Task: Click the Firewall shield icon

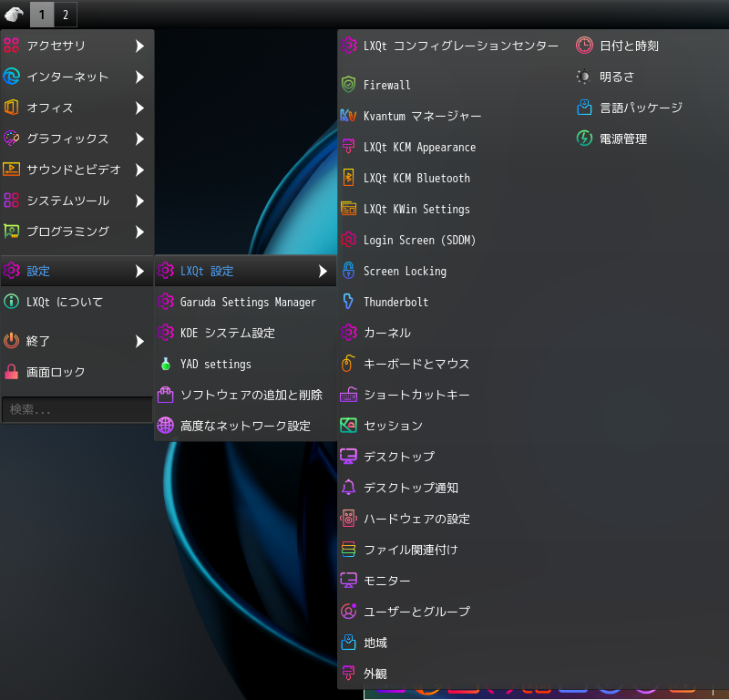Action: coord(348,85)
